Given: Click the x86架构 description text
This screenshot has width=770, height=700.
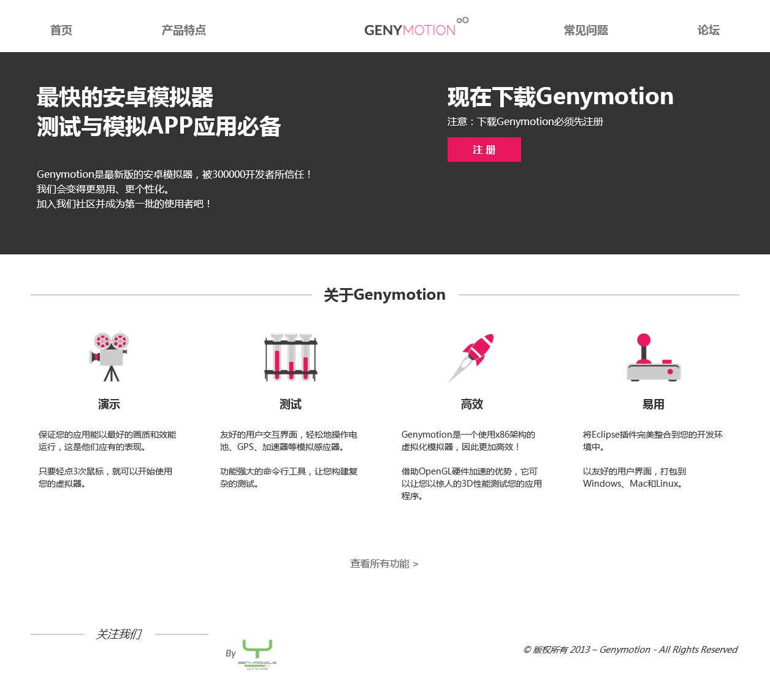Looking at the screenshot, I should pyautogui.click(x=468, y=441).
